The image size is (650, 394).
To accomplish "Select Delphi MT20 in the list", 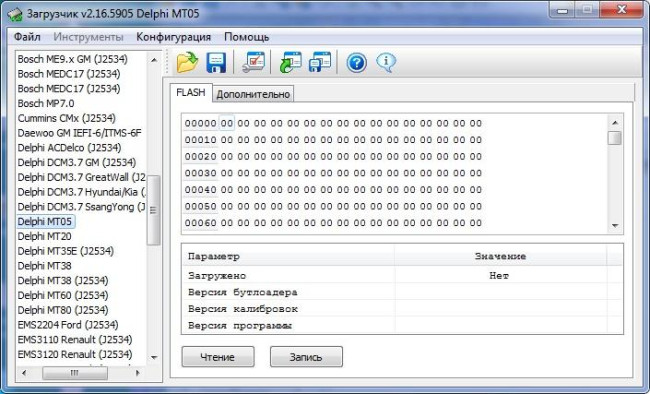I will (44, 236).
